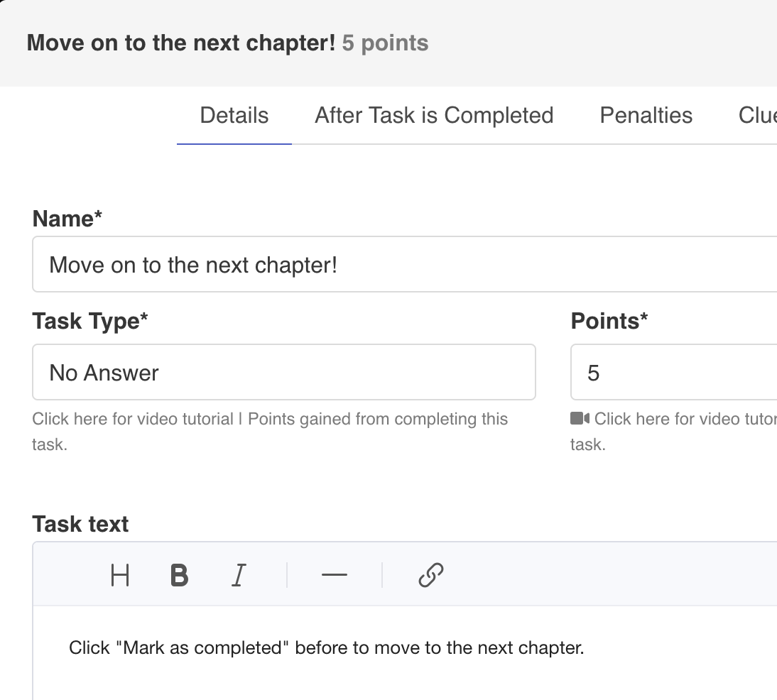
Task: Click the Task Type* field label
Action: pos(90,321)
